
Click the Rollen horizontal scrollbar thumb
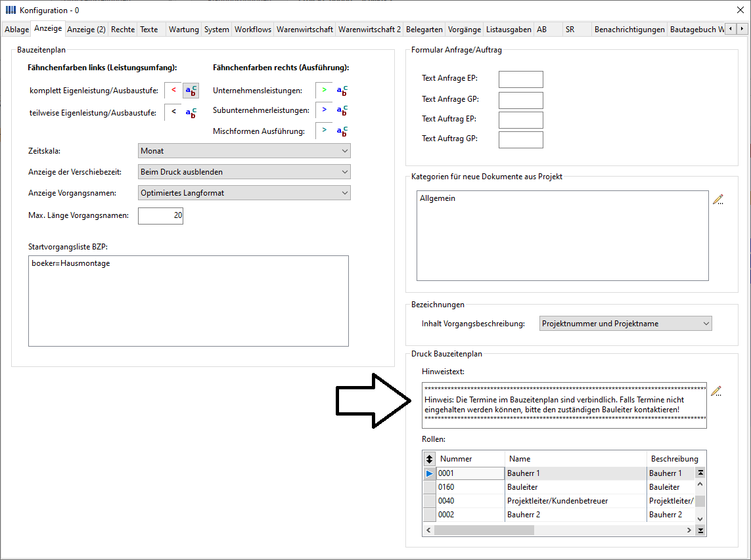point(484,530)
